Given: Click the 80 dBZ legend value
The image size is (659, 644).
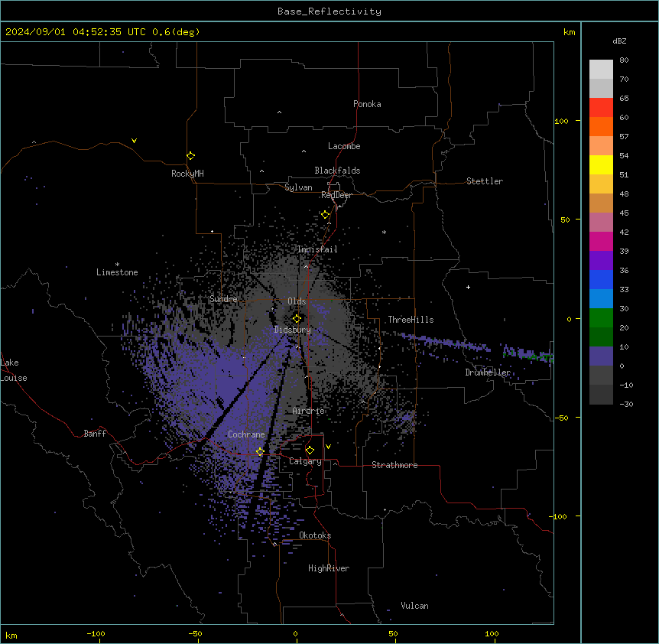Looking at the screenshot, I should coord(624,60).
